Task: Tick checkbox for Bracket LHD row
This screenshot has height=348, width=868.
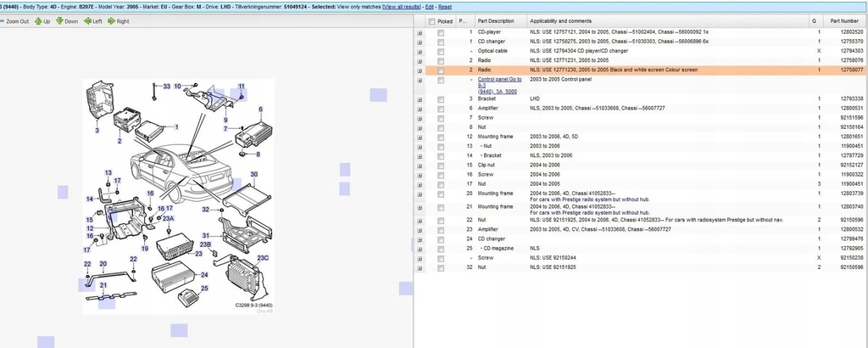Action: (441, 99)
